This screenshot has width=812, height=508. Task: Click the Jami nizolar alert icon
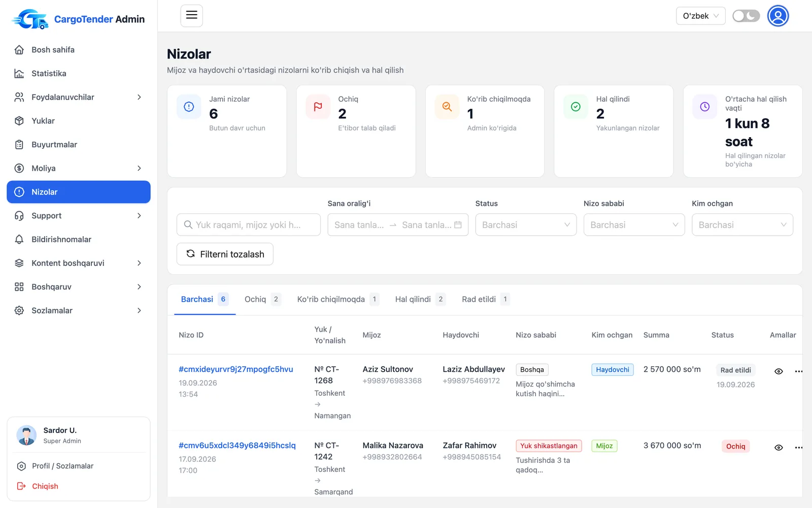pos(189,107)
